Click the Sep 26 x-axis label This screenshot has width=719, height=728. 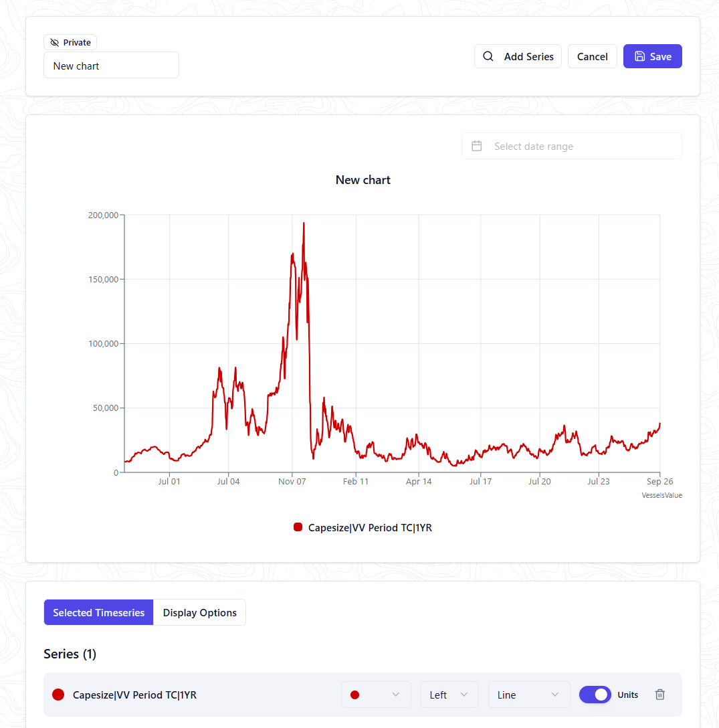tap(659, 482)
